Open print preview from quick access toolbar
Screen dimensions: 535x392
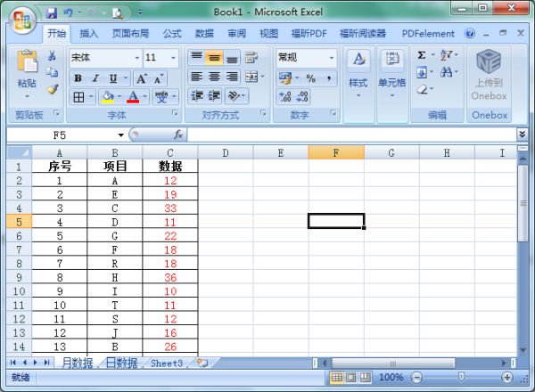118,13
